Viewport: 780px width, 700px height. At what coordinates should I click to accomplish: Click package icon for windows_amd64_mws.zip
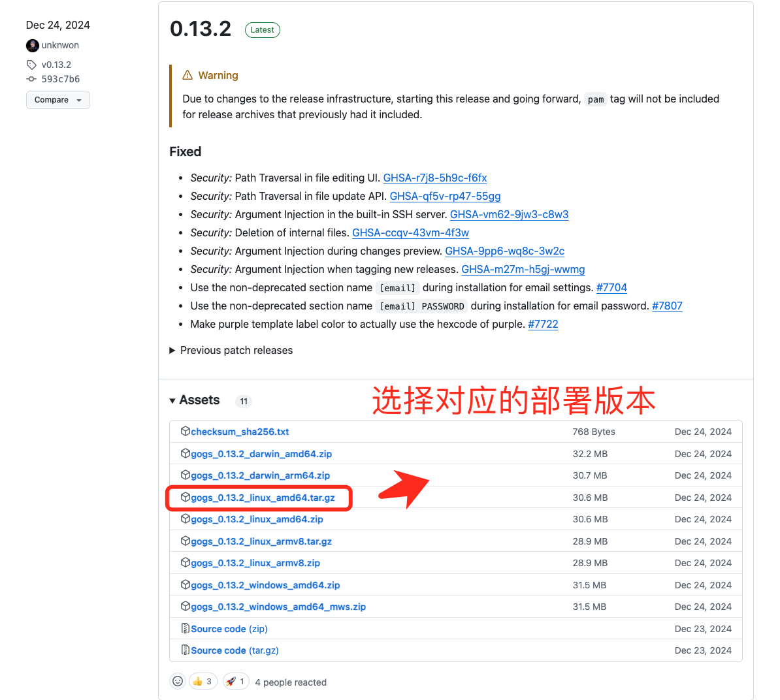point(185,606)
